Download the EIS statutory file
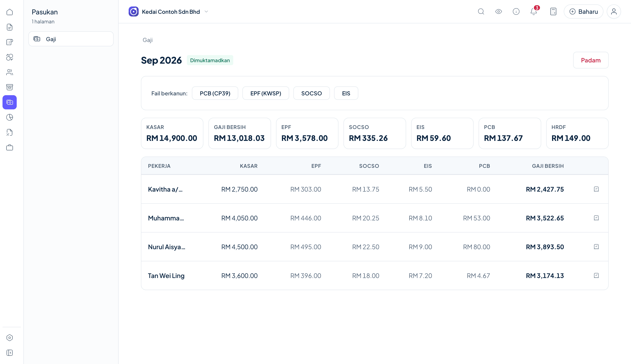The width and height of the screenshot is (631, 364). click(346, 93)
